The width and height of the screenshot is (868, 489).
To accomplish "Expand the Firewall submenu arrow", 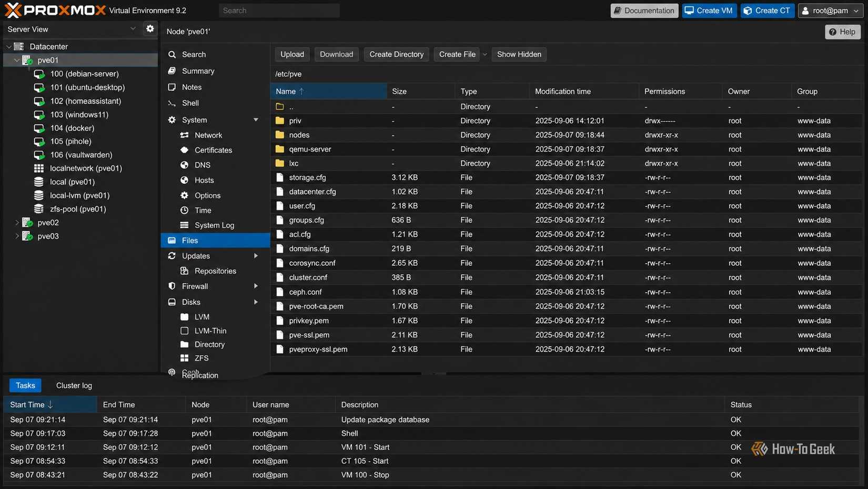I will [256, 286].
